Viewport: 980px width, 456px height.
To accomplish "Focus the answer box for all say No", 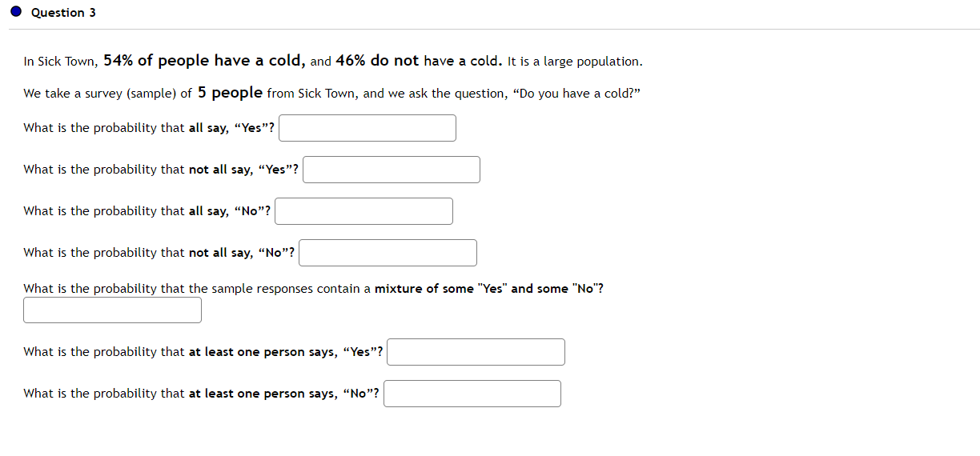I will coord(363,211).
